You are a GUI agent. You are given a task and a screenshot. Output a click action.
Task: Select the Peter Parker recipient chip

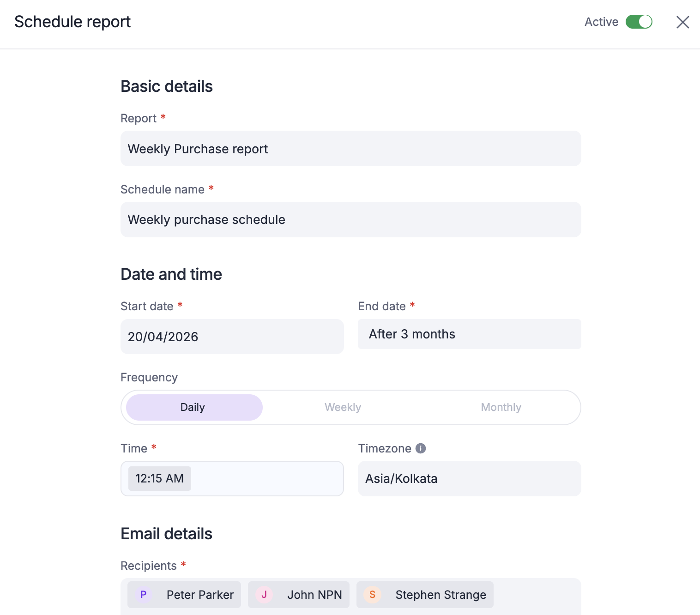(x=200, y=595)
